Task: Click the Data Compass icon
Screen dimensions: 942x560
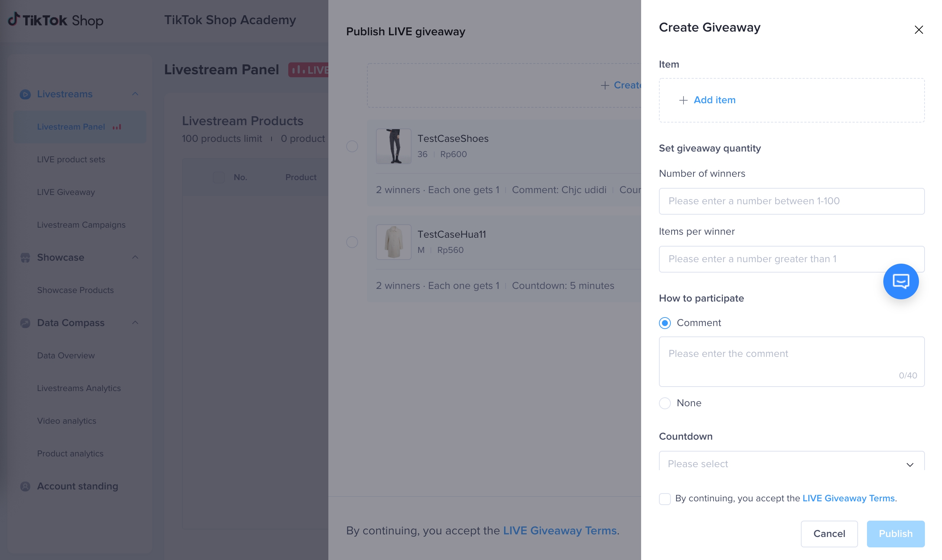Action: [25, 323]
